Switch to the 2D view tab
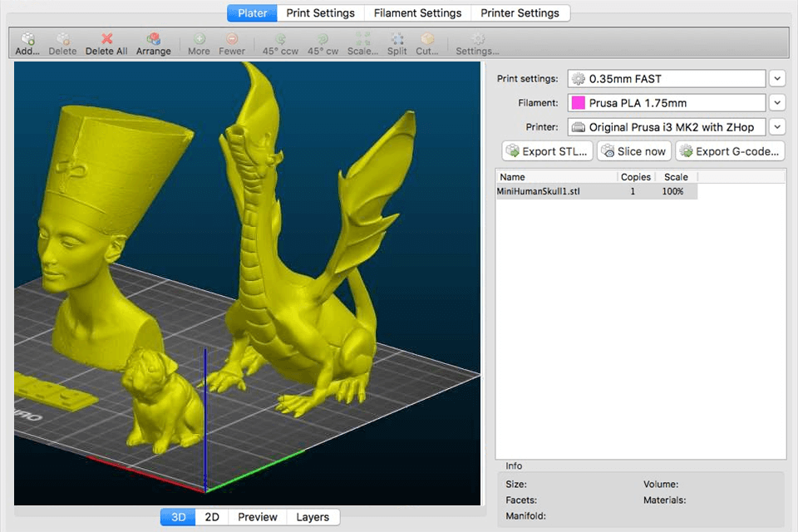This screenshot has width=798, height=532. click(x=212, y=517)
